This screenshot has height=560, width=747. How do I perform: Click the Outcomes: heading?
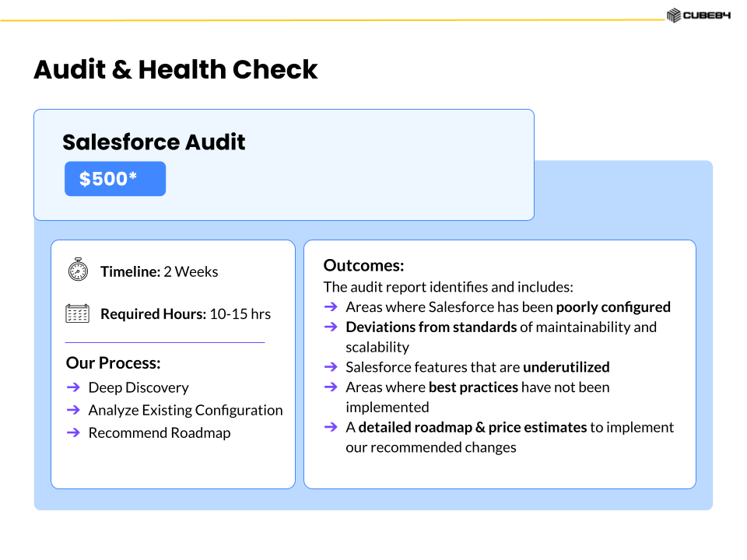tap(363, 265)
